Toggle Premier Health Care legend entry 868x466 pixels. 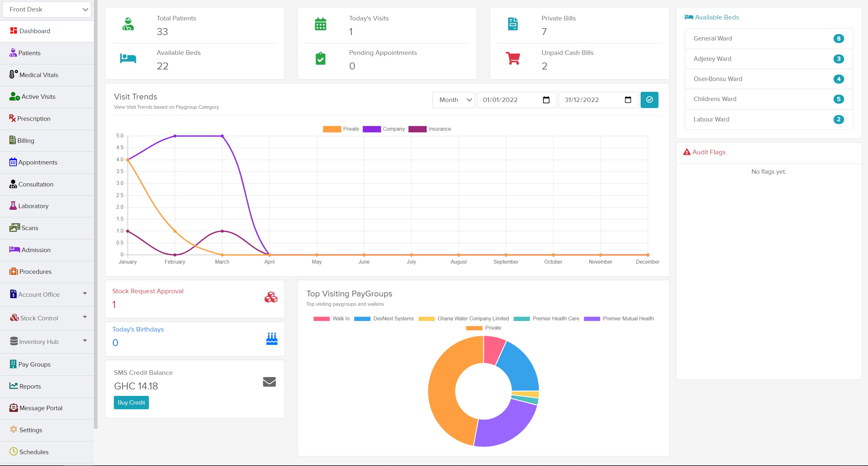546,318
